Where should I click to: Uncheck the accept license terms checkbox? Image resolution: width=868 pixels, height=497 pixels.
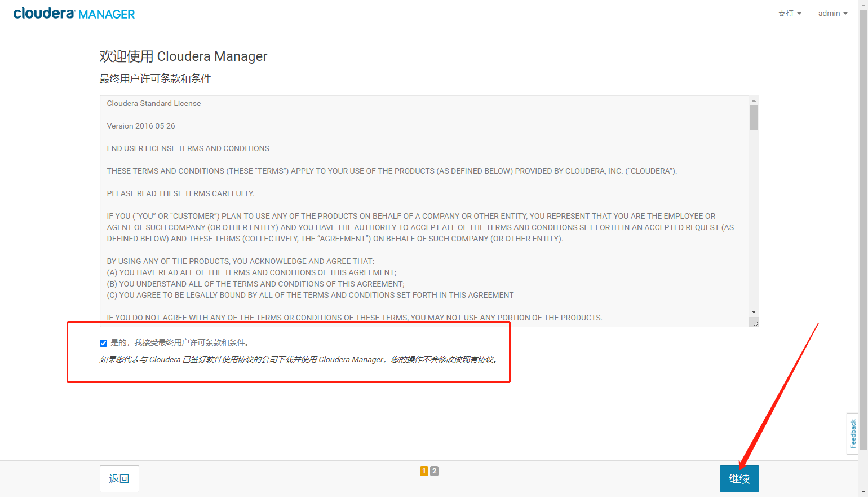pos(103,343)
